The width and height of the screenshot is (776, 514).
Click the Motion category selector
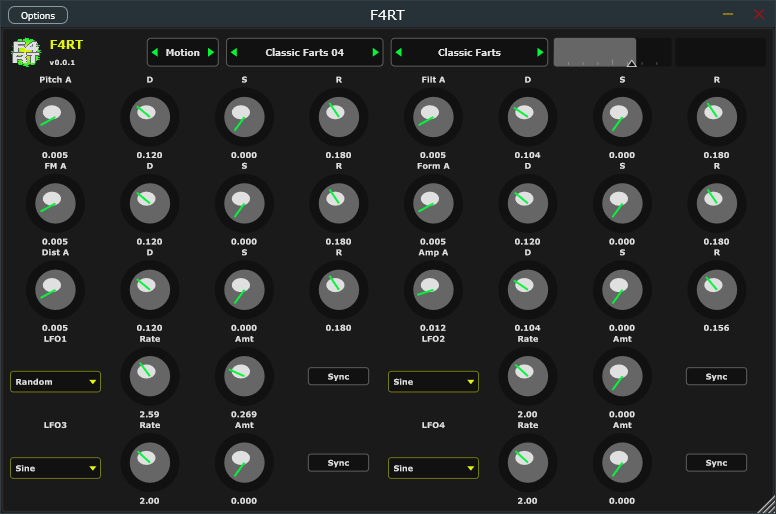[183, 52]
